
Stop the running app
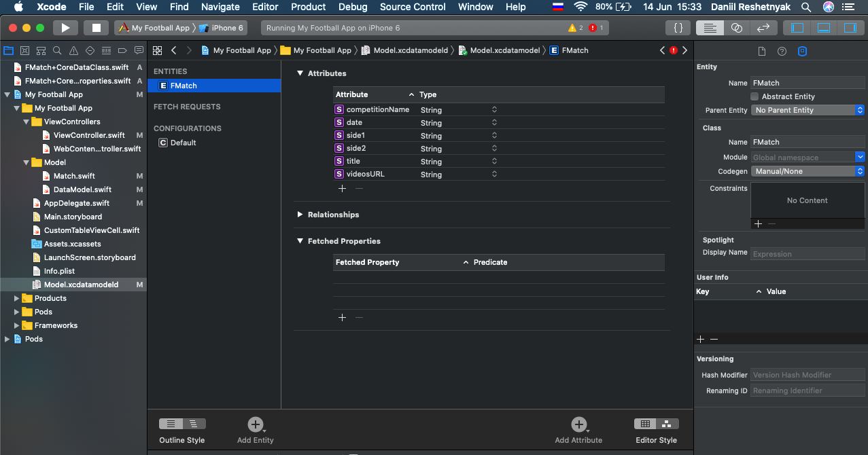tap(97, 28)
